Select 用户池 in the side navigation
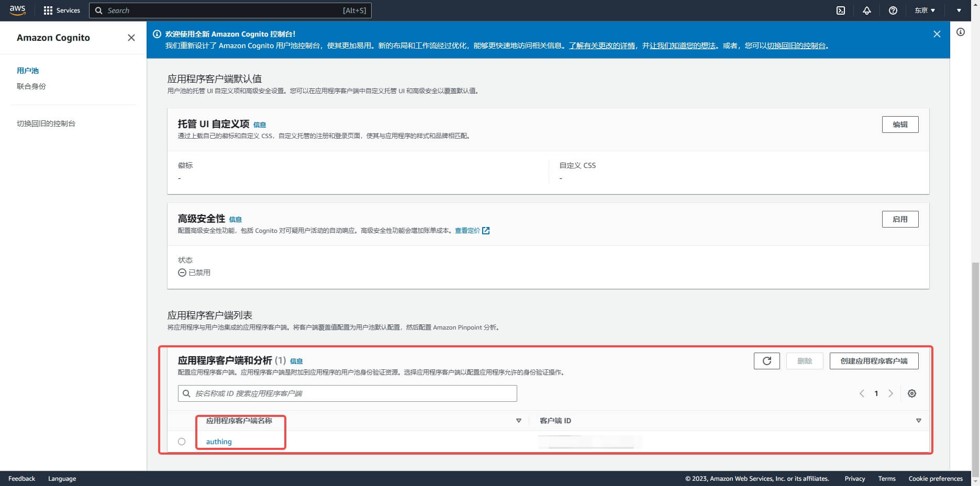This screenshot has width=980, height=486. coord(28,71)
